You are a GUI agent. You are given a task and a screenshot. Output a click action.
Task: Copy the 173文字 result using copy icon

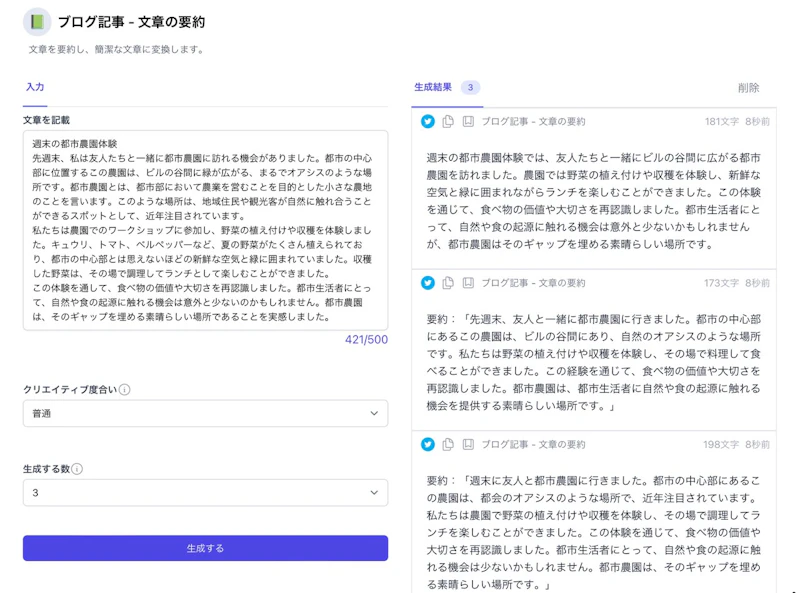[448, 283]
